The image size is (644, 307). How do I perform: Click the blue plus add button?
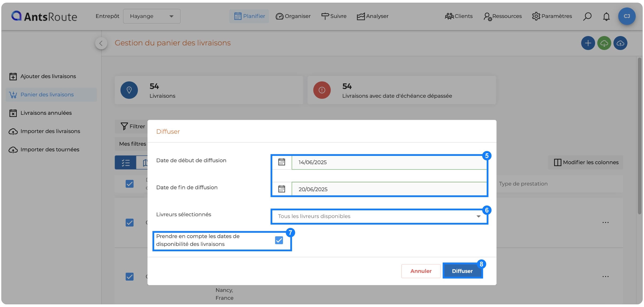pos(588,43)
